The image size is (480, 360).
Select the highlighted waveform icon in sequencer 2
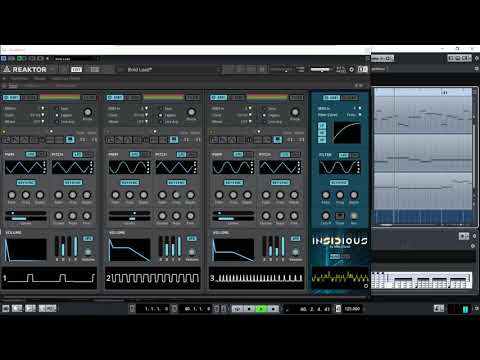point(174,140)
